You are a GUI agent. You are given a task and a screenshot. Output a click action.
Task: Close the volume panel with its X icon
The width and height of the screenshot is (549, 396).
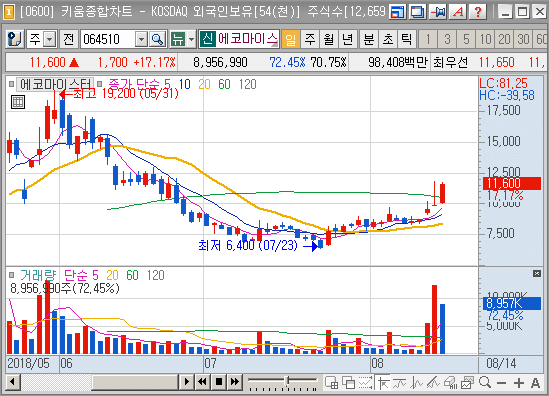point(537,273)
